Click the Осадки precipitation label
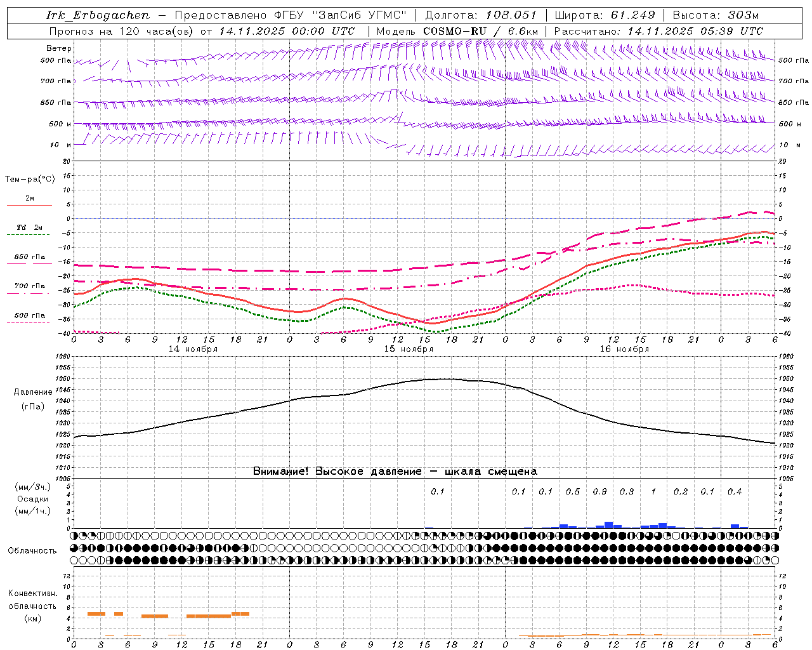812x650 pixels. (33, 499)
